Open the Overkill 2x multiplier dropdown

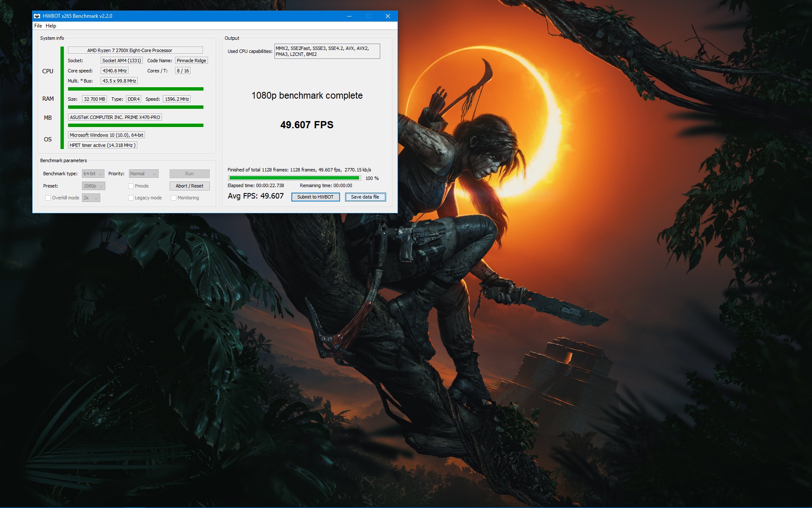point(91,198)
